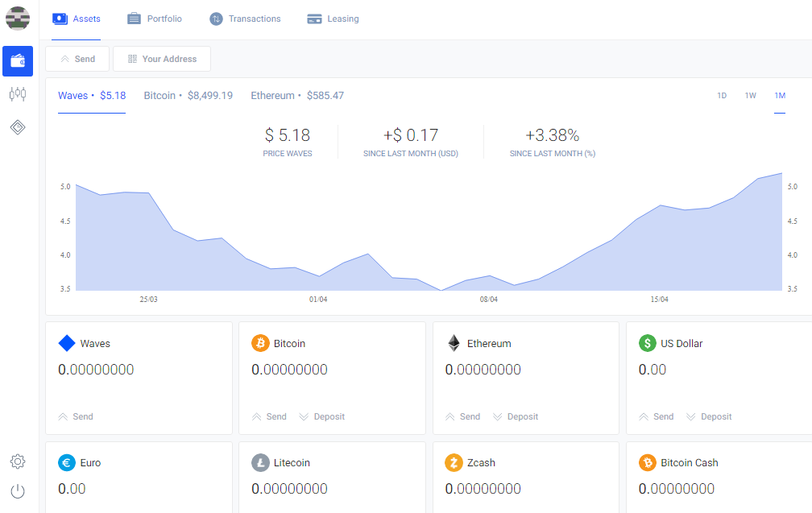Set chart range to 1D
The image size is (812, 513).
[722, 96]
